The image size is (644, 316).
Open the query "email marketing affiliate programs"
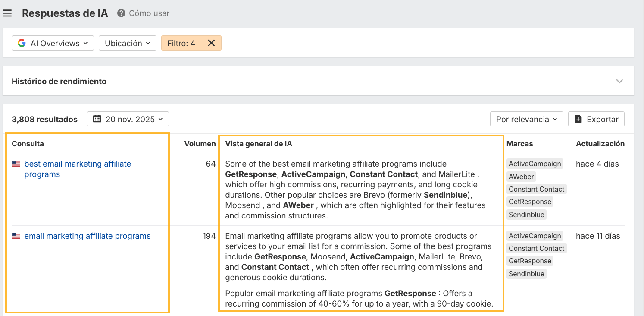pos(88,235)
